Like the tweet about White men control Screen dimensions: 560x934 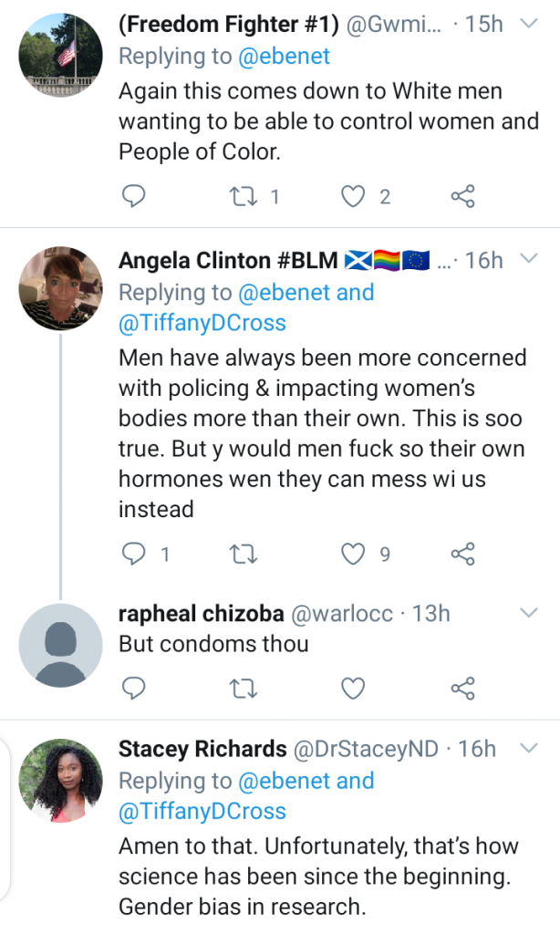click(x=353, y=196)
